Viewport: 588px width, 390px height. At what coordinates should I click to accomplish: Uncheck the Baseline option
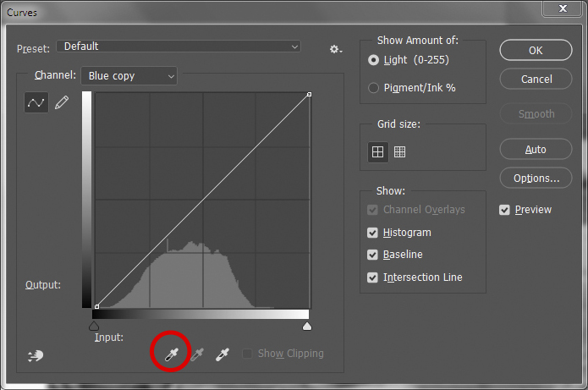pyautogui.click(x=373, y=255)
